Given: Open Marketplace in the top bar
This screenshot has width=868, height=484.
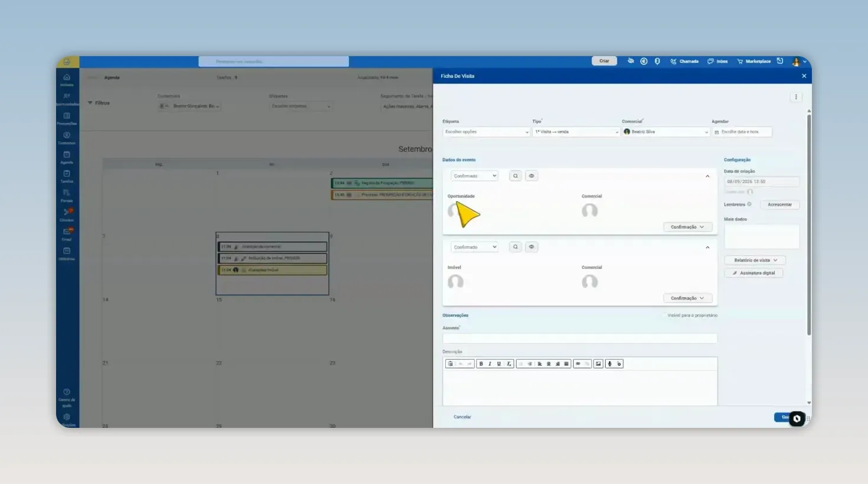Looking at the screenshot, I should click(x=754, y=61).
